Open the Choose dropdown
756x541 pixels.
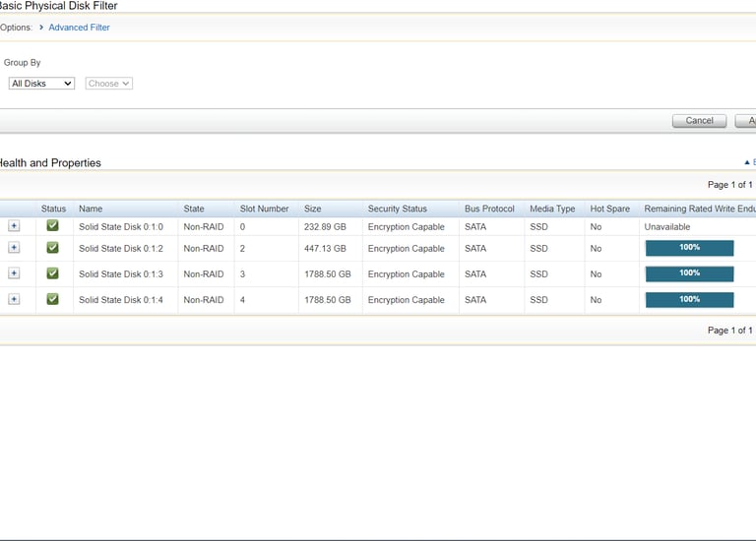point(109,84)
